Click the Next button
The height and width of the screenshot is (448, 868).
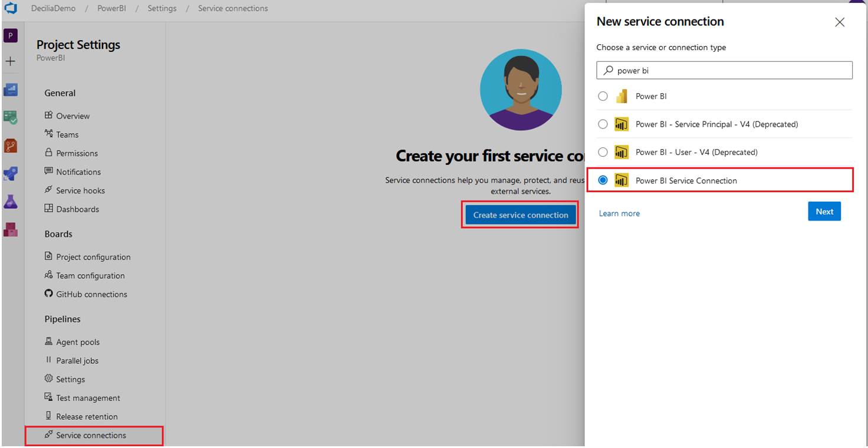click(824, 212)
